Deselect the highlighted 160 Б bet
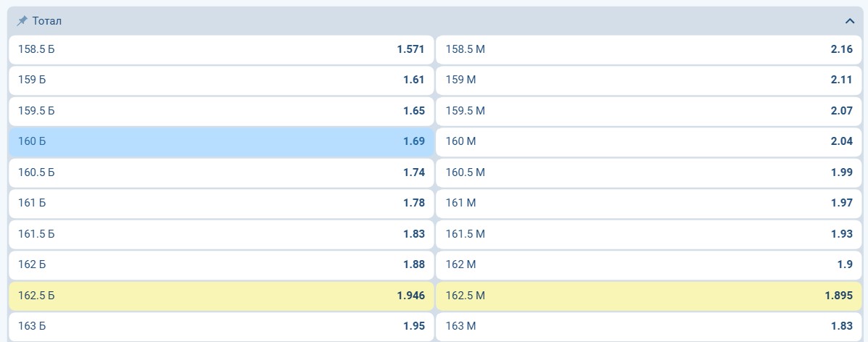The height and width of the screenshot is (342, 868). point(221,142)
